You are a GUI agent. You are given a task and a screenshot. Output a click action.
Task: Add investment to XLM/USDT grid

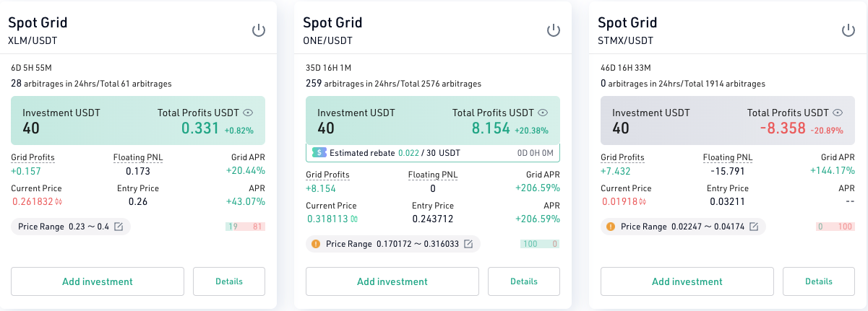(98, 281)
